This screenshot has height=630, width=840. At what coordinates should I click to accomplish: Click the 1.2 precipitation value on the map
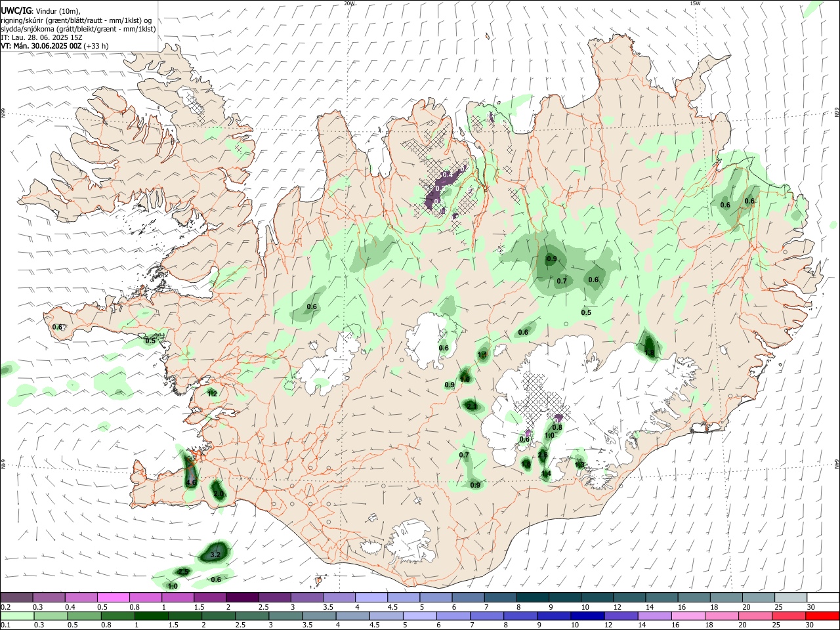click(x=212, y=394)
